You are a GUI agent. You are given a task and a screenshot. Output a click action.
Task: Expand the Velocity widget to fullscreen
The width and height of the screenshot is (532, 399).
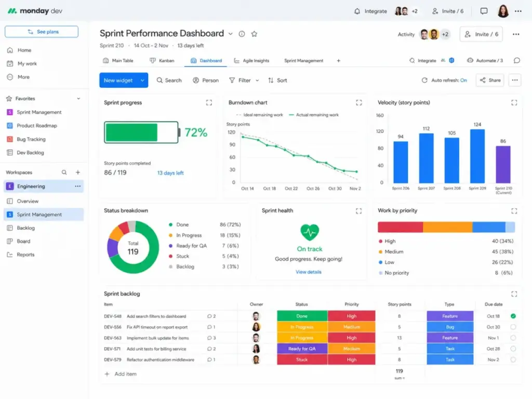[514, 103]
